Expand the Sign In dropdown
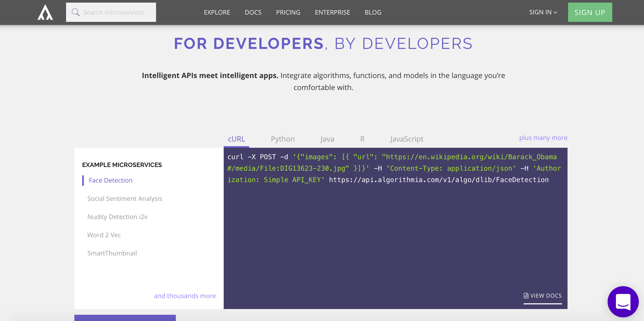Screen dimensions: 644x321 543,12
